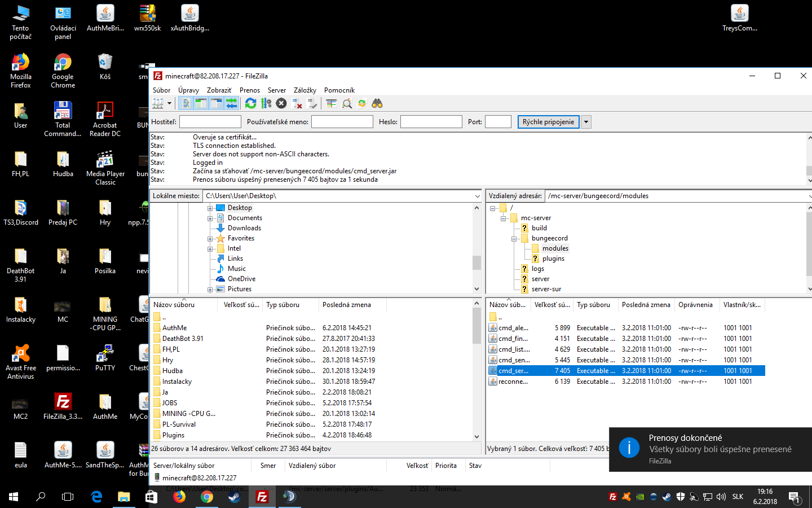Expand the Desktop node in local tree
This screenshot has height=508, width=812.
(x=210, y=208)
